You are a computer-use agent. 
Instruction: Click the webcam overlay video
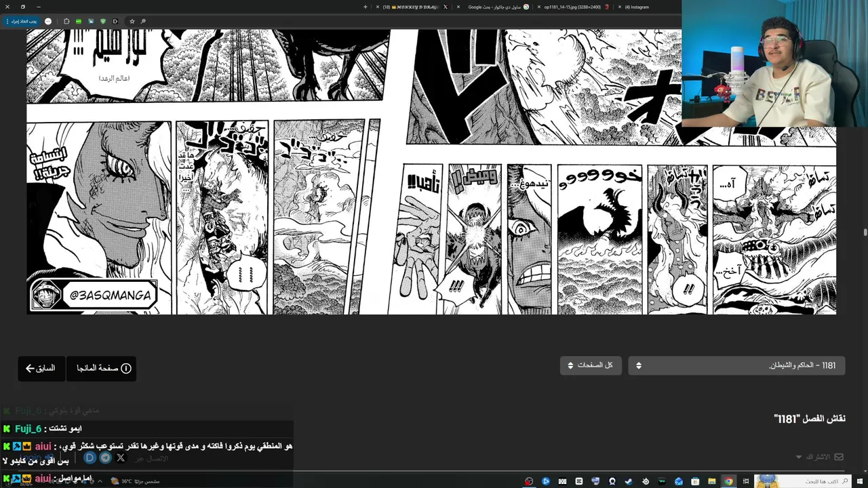774,64
